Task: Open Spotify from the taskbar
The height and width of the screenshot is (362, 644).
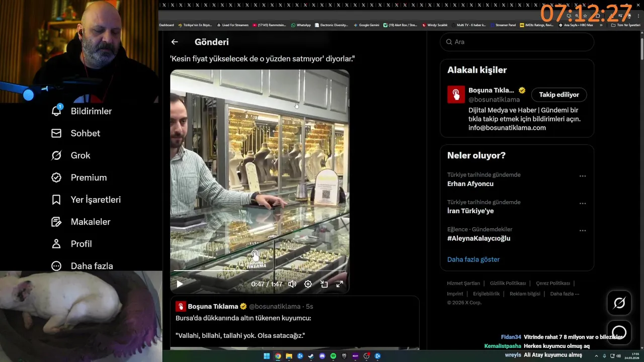Action: (x=333, y=356)
